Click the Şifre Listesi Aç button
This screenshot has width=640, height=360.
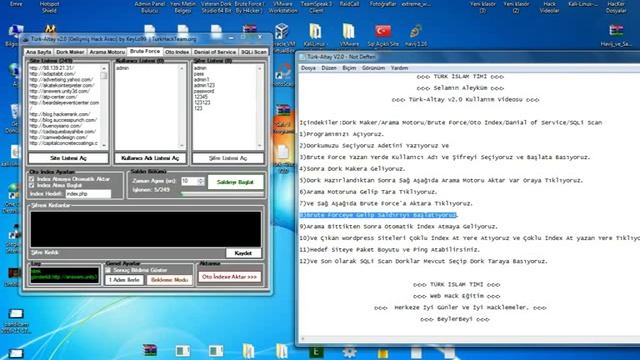pos(228,158)
